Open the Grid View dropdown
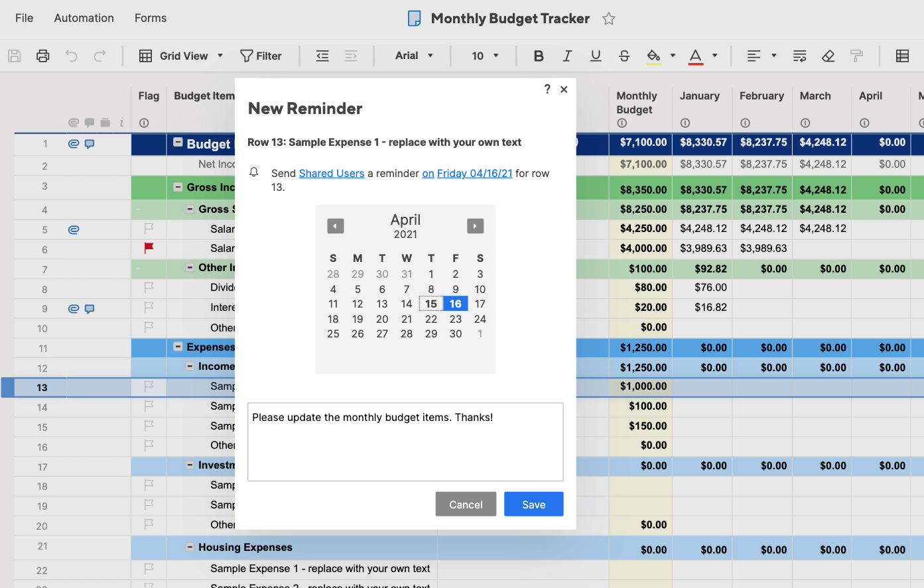924x588 pixels. [181, 56]
